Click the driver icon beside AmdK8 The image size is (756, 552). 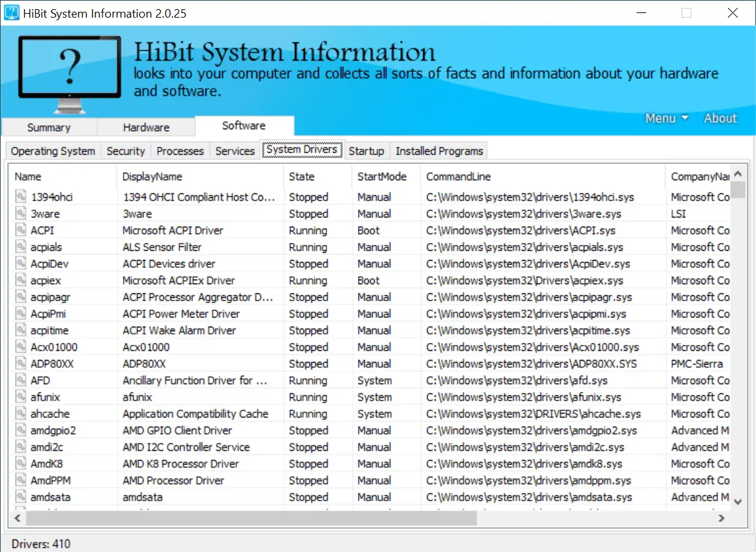pyautogui.click(x=21, y=463)
